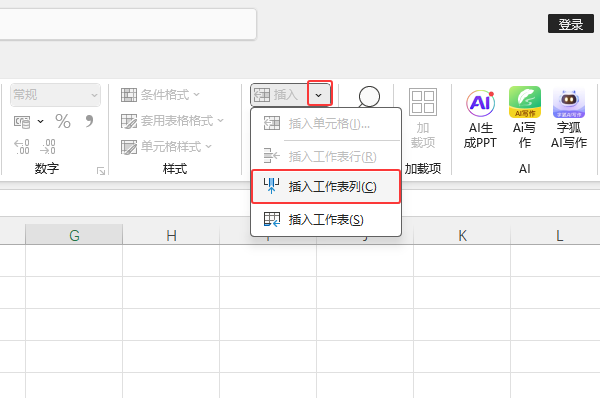Launch AI生成PPT add-in
This screenshot has width=600, height=398.
click(x=480, y=119)
